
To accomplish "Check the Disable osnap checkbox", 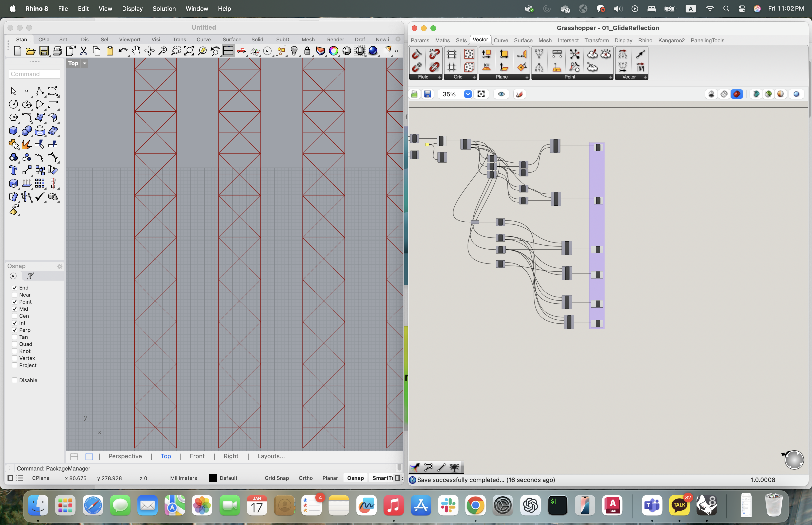I will point(15,380).
